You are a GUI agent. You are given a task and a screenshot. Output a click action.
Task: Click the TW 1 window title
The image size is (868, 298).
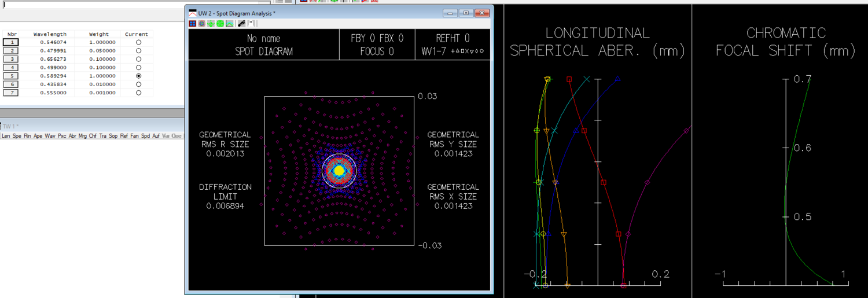pos(9,126)
